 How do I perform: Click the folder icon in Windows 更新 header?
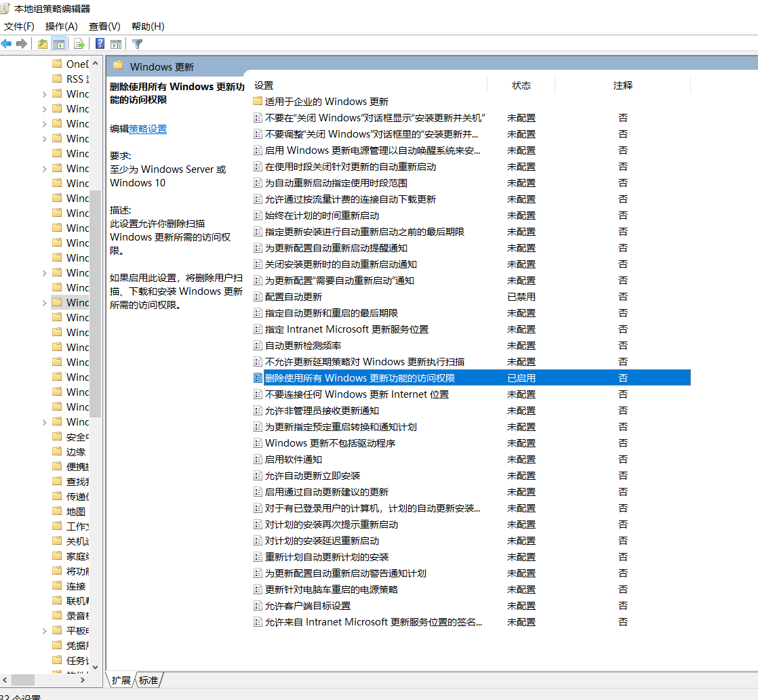coord(119,66)
